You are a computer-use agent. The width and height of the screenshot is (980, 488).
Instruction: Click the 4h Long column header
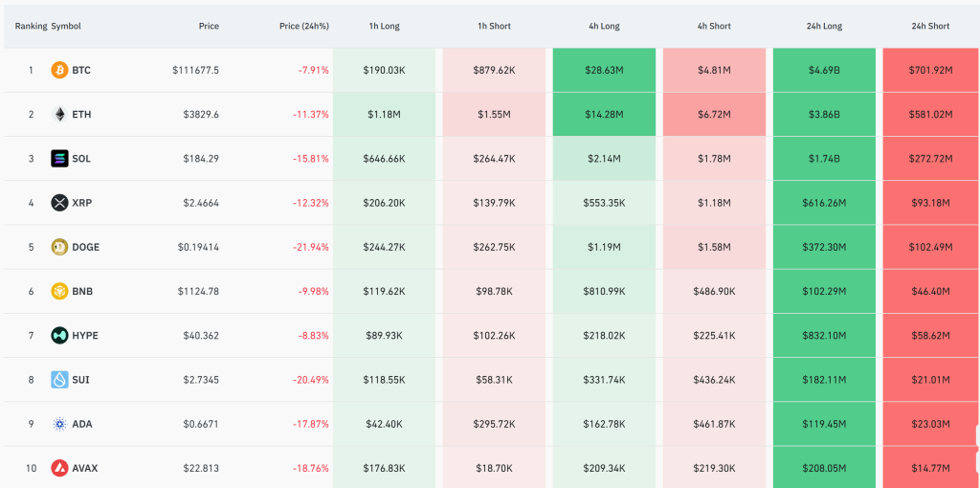(604, 26)
